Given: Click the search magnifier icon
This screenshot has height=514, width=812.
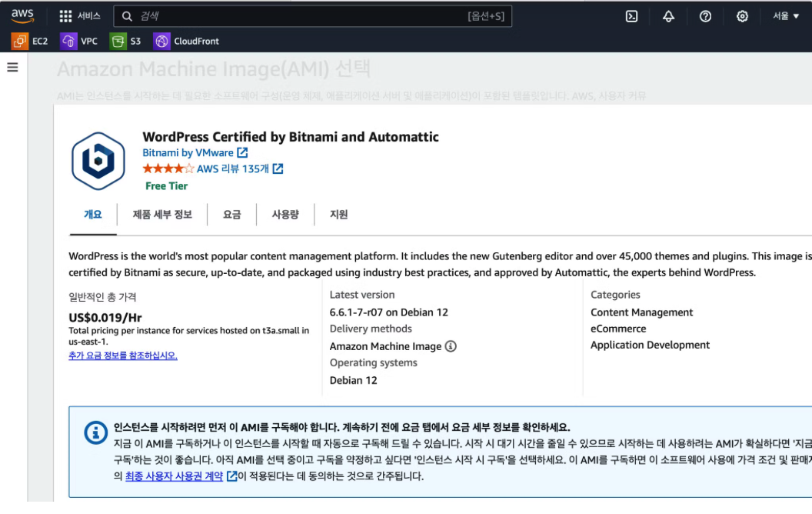Looking at the screenshot, I should [x=127, y=17].
